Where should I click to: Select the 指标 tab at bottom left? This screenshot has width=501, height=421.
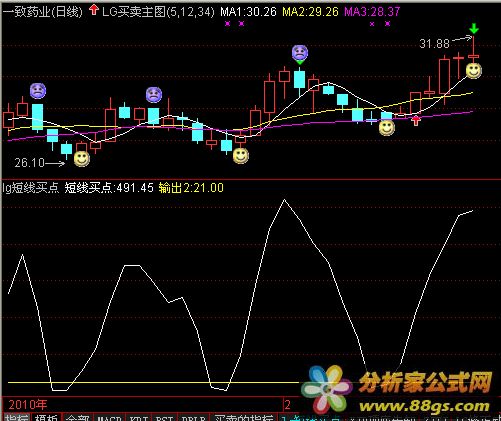tap(16, 418)
